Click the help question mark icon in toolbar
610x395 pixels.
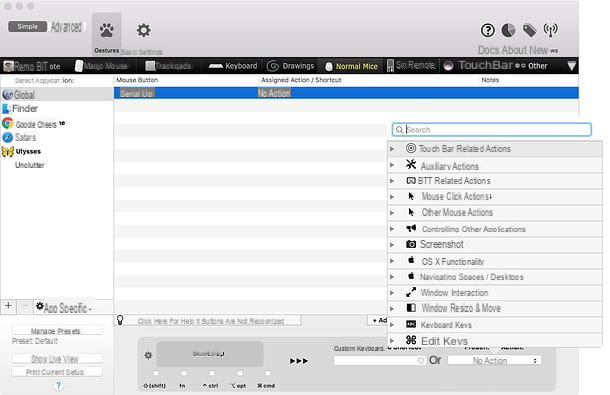pos(487,30)
